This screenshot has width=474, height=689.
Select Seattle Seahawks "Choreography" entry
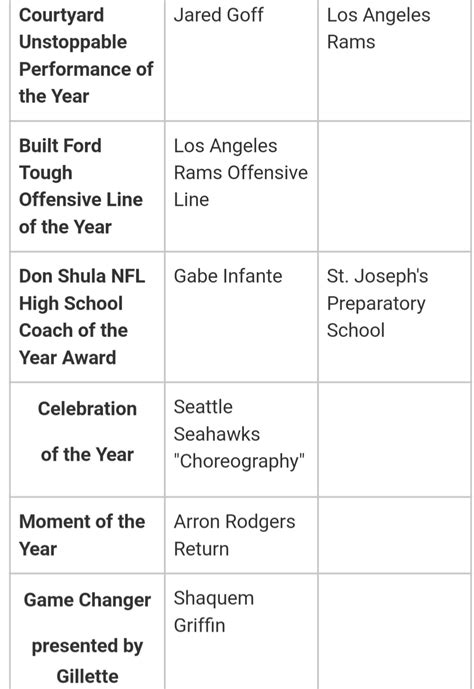coord(239,434)
